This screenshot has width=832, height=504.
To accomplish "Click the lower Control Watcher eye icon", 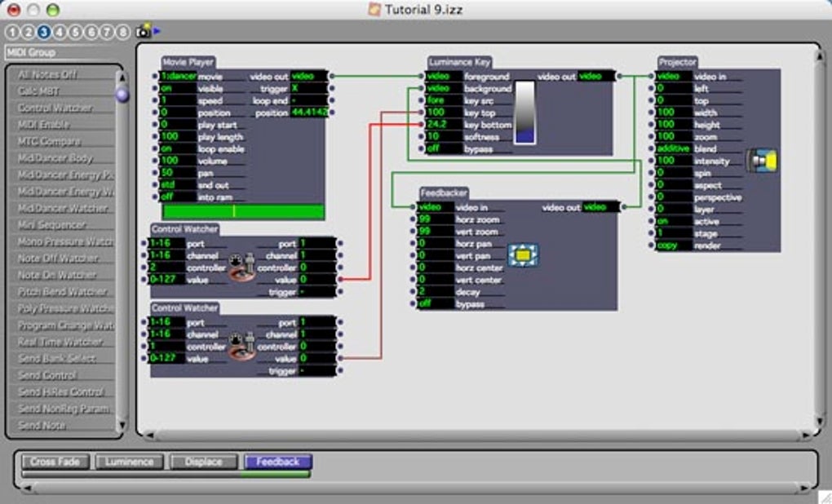I will click(241, 346).
